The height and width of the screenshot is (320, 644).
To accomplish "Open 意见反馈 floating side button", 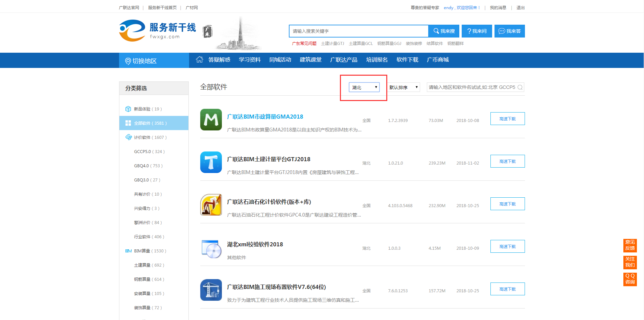I will click(x=630, y=245).
